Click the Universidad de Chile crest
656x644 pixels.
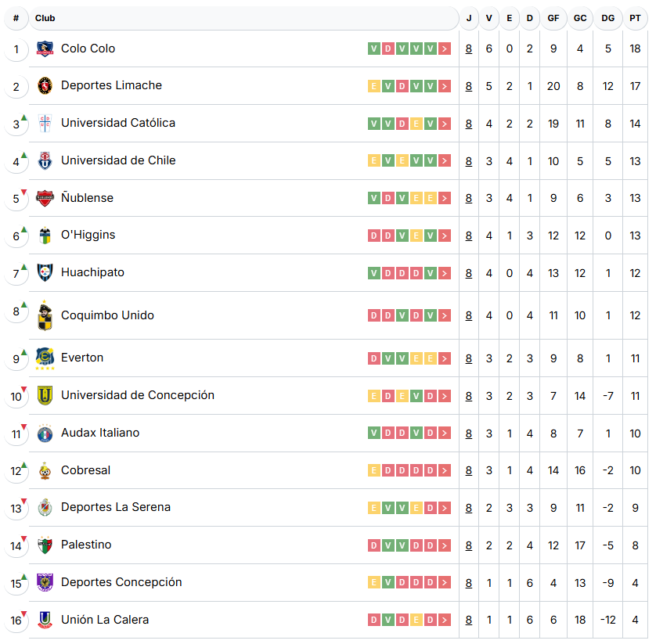45,160
